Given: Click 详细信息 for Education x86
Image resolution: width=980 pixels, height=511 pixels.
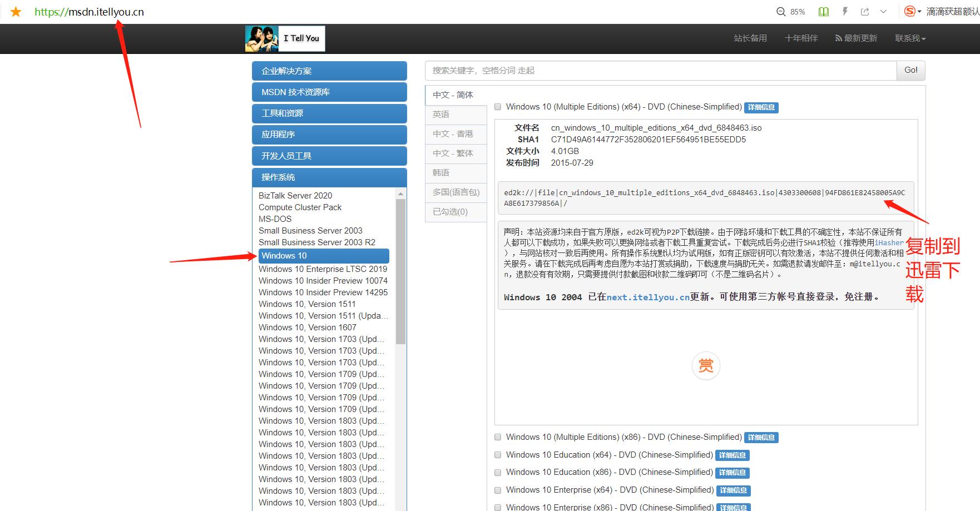Looking at the screenshot, I should click(x=732, y=473).
